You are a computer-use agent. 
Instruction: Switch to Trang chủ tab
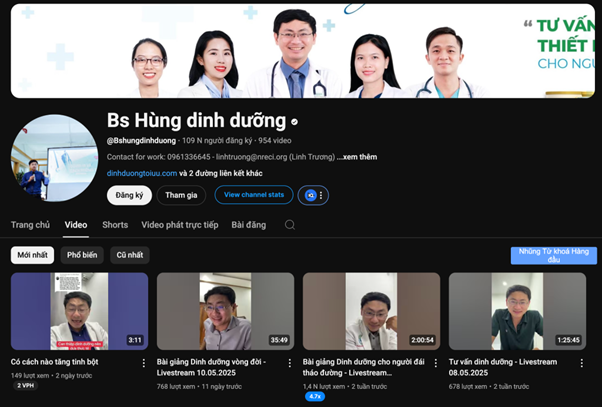(30, 225)
